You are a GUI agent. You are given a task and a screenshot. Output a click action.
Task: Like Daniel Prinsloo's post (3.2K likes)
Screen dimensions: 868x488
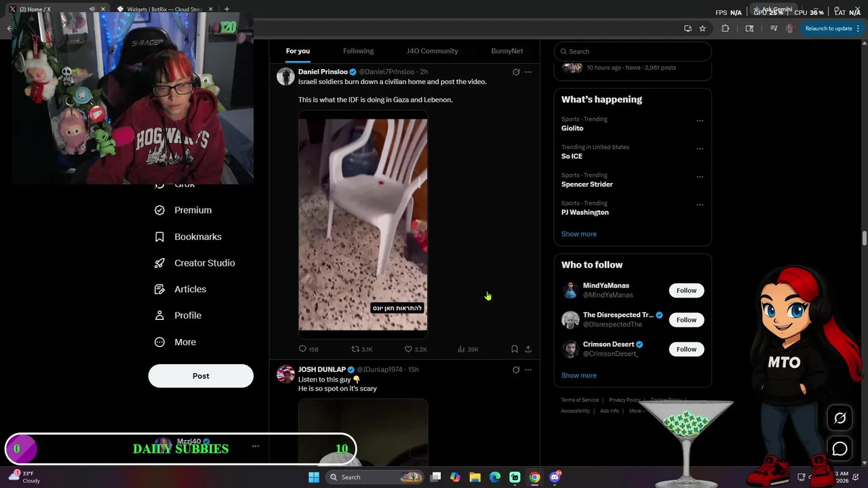(416, 349)
